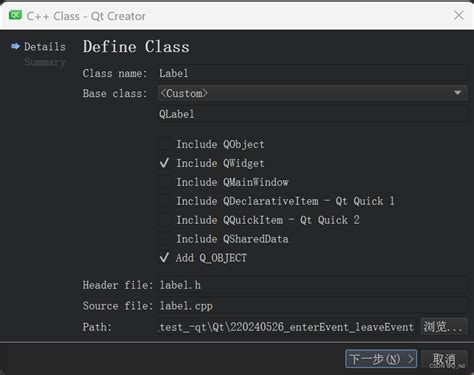Click the Header file label.h field
The width and height of the screenshot is (474, 375).
coord(312,285)
